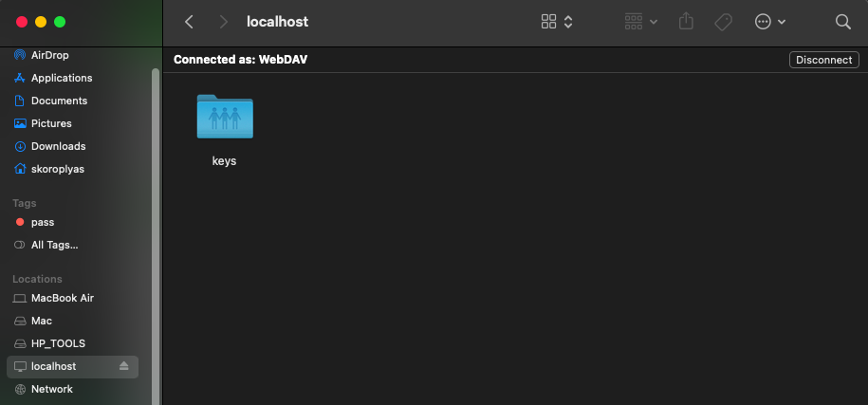This screenshot has width=868, height=405.
Task: Open the skoroplyas home folder
Action: click(x=58, y=169)
